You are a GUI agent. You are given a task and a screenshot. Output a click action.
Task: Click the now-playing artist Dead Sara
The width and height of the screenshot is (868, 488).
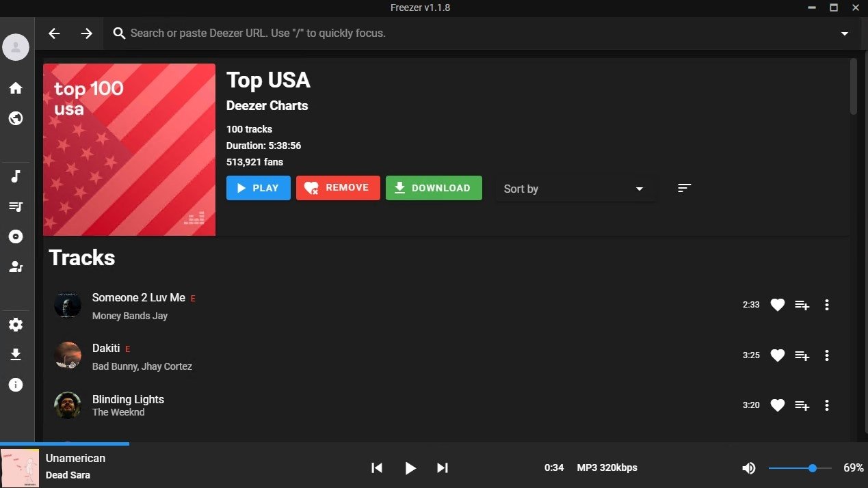68,475
